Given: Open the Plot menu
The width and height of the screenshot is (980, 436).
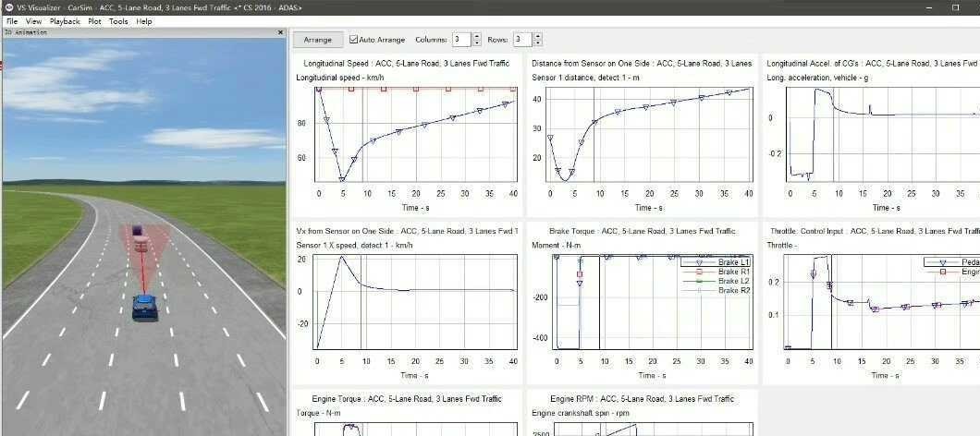Looking at the screenshot, I should tap(94, 21).
